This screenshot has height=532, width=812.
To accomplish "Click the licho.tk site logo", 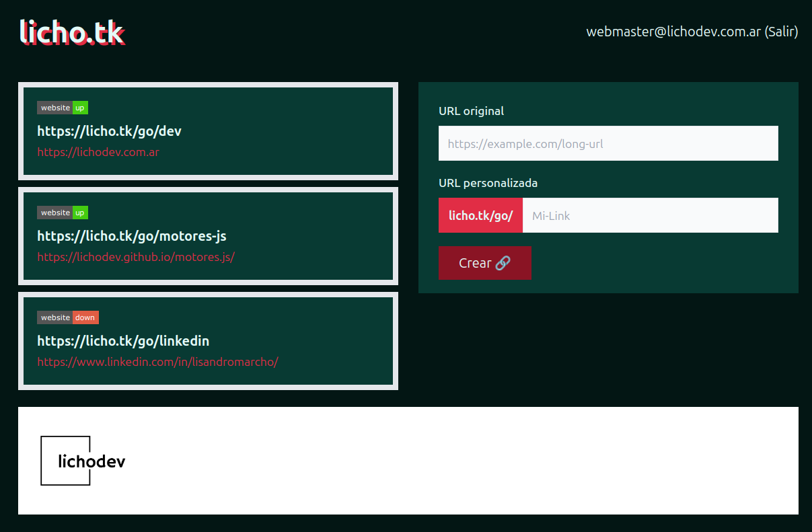I will point(72,32).
